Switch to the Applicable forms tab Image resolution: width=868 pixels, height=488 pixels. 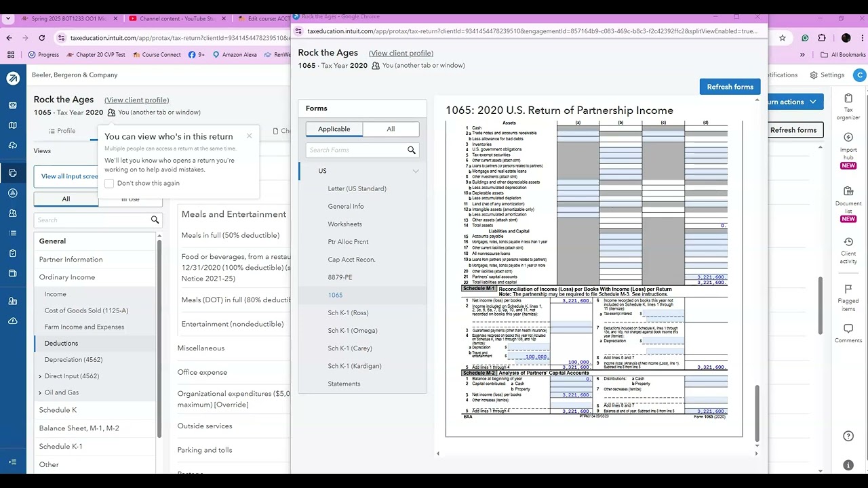[x=334, y=129]
